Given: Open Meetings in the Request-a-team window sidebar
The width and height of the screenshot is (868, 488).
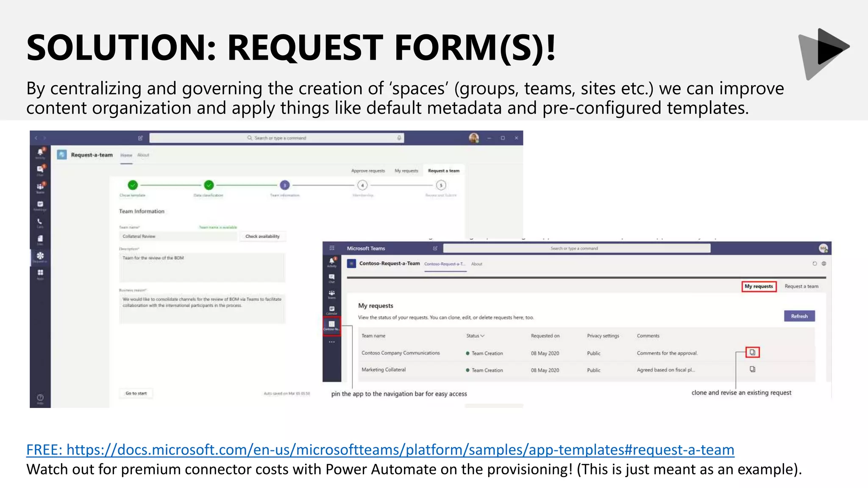Looking at the screenshot, I should tap(40, 205).
